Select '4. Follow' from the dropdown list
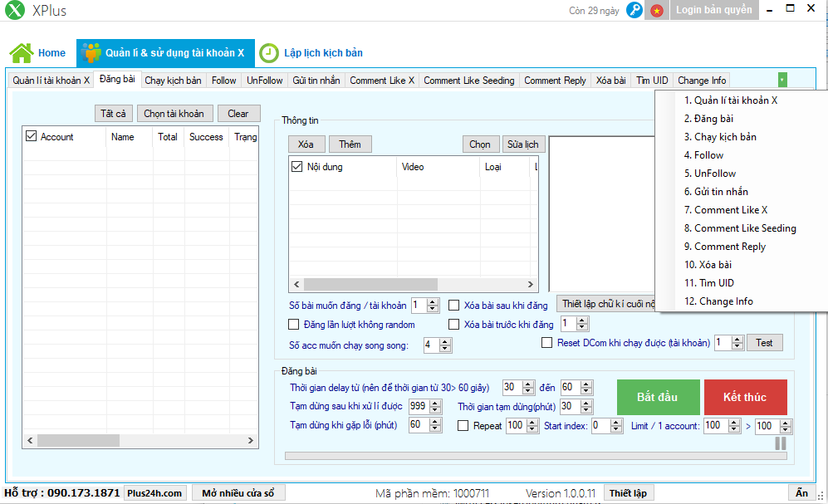The image size is (828, 504). click(704, 155)
